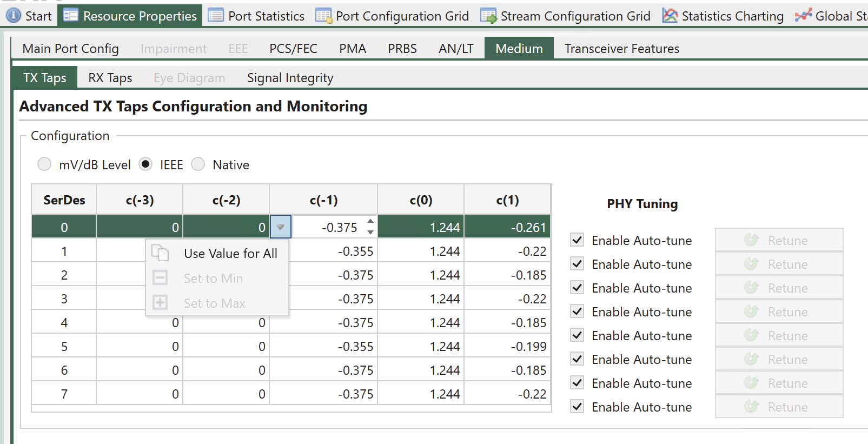Screen dimensions: 868x444
Task: Toggle Enable Auto-tune for SerDes 2
Action: click(x=577, y=287)
